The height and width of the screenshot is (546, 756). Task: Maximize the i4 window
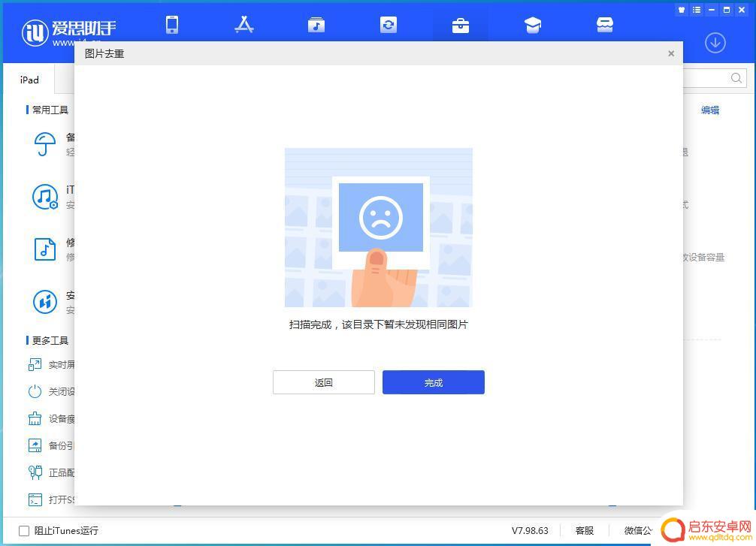pos(727,10)
